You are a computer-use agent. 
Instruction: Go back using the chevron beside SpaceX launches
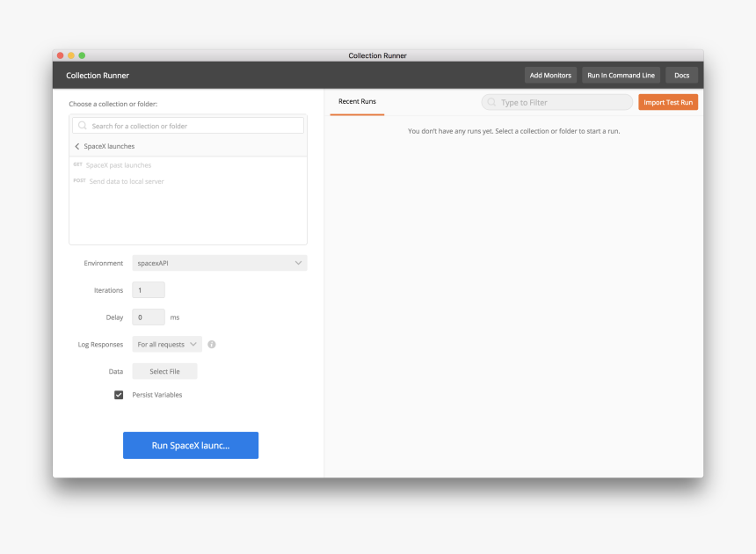[x=77, y=146]
